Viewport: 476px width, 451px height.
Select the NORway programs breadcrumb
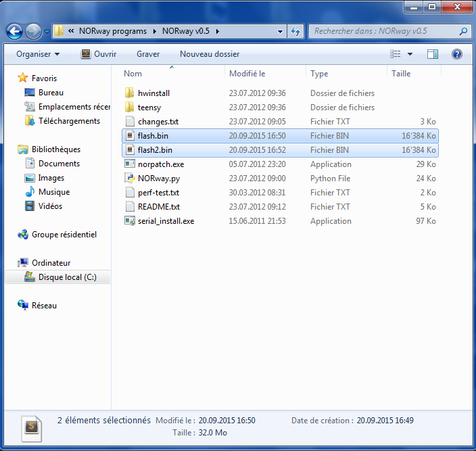tap(113, 31)
